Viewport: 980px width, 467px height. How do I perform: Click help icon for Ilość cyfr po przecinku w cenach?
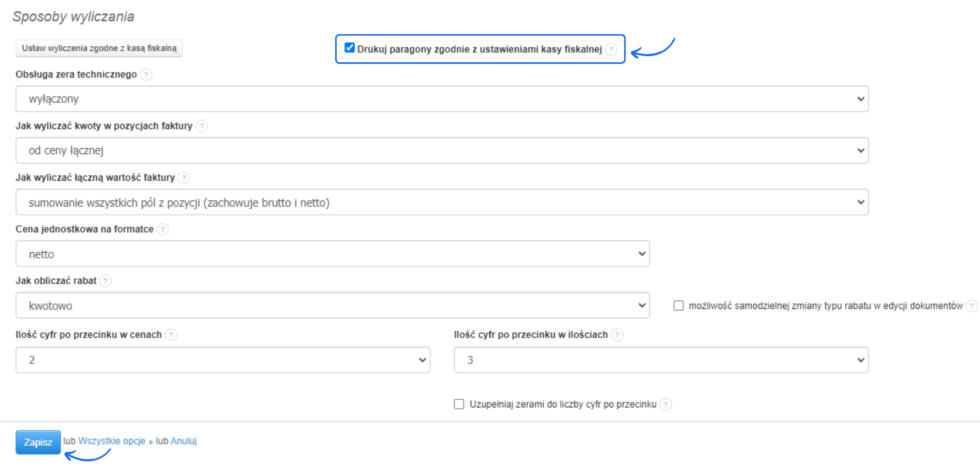point(171,335)
